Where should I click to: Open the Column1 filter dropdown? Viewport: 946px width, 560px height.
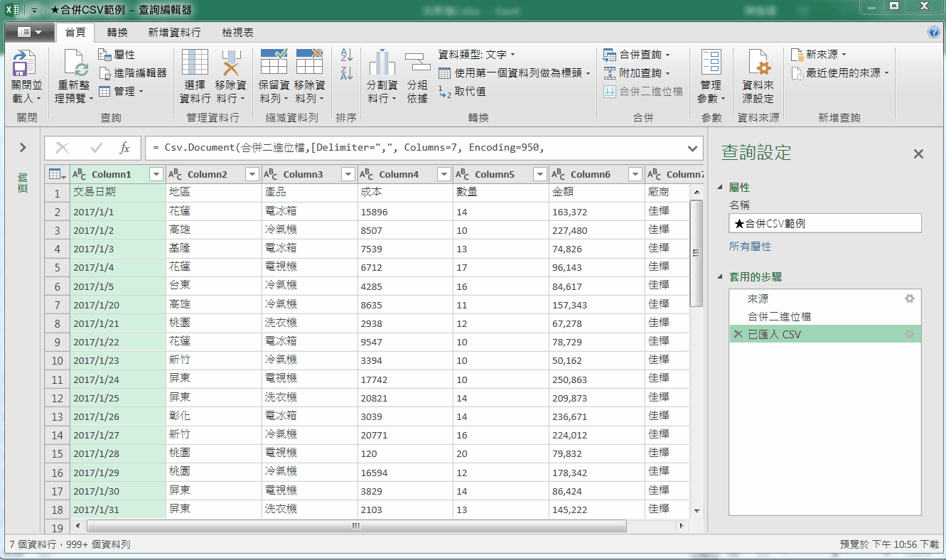point(156,175)
